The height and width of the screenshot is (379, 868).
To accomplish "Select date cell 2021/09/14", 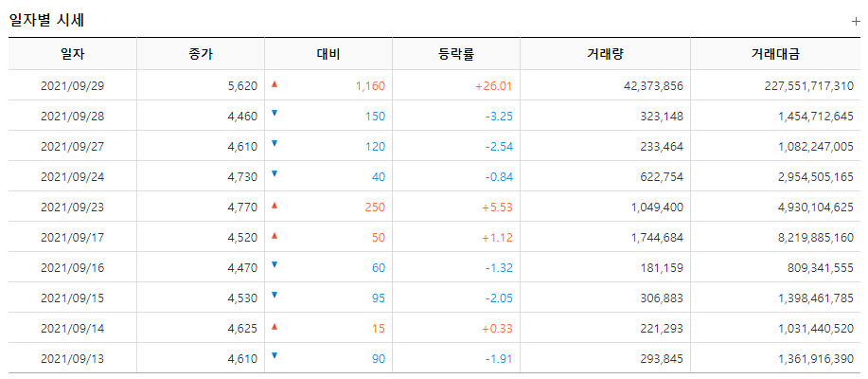I will coord(73,329).
